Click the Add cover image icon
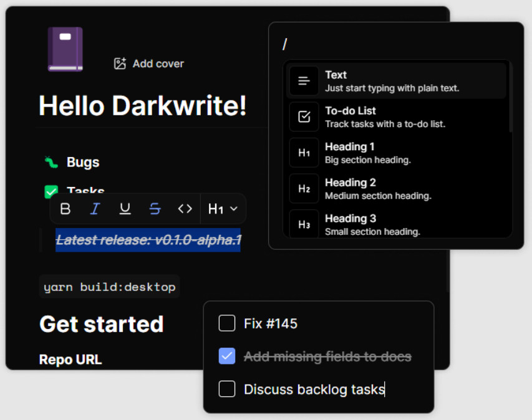Image resolution: width=532 pixels, height=420 pixels. 120,64
